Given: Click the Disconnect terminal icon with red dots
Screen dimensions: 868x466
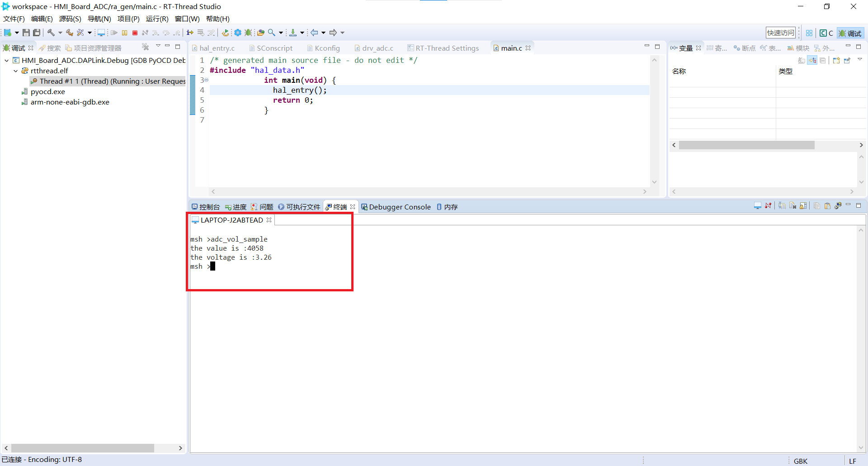Looking at the screenshot, I should [x=768, y=206].
